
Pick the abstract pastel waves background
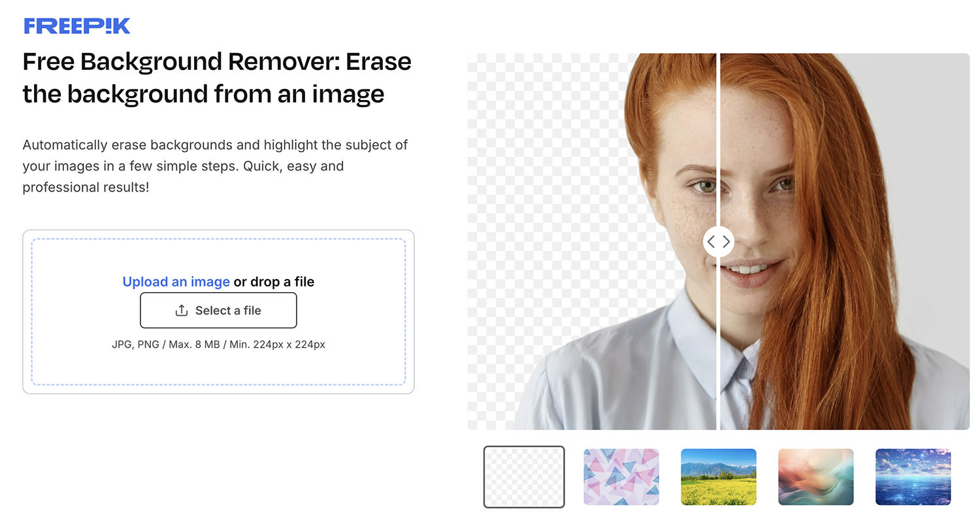tap(815, 476)
